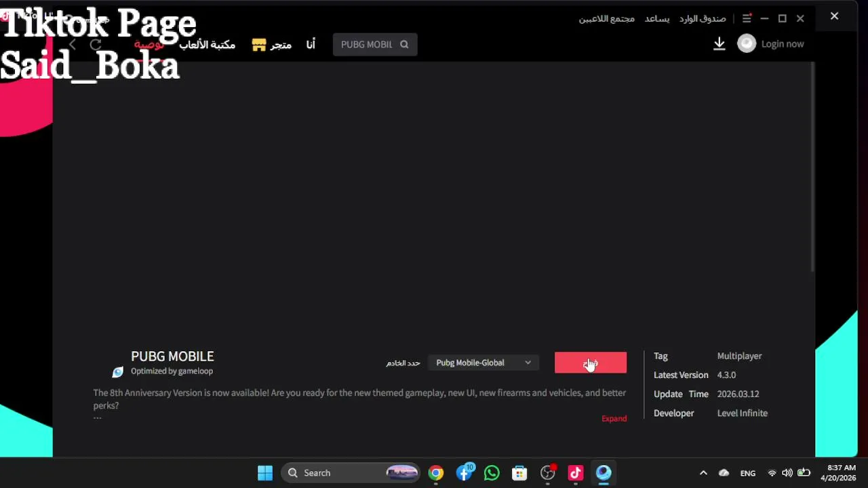
Task: Click the battery tray icon
Action: pos(804,473)
